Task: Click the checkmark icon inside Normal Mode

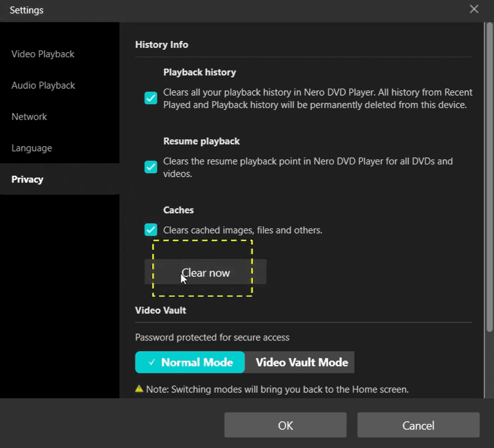Action: click(x=151, y=362)
